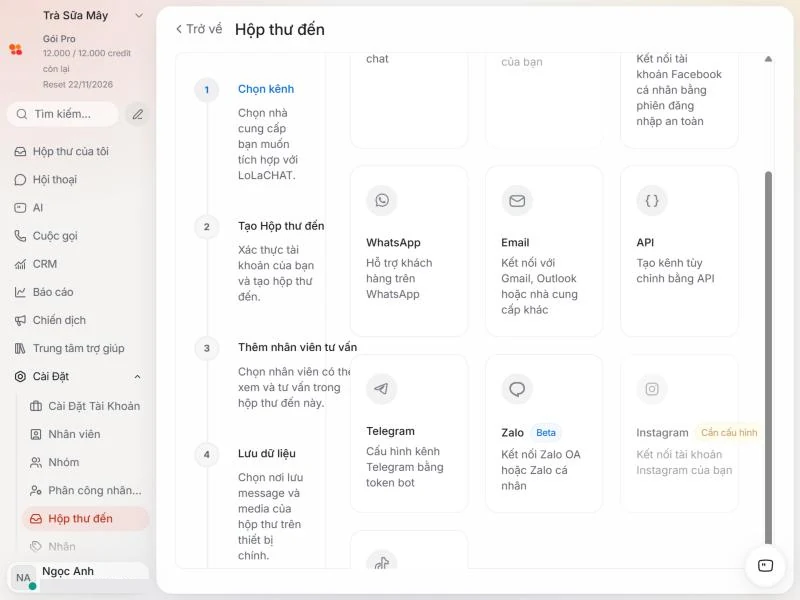Open the floating chat widget icon
This screenshot has height=600, width=800.
(x=765, y=566)
